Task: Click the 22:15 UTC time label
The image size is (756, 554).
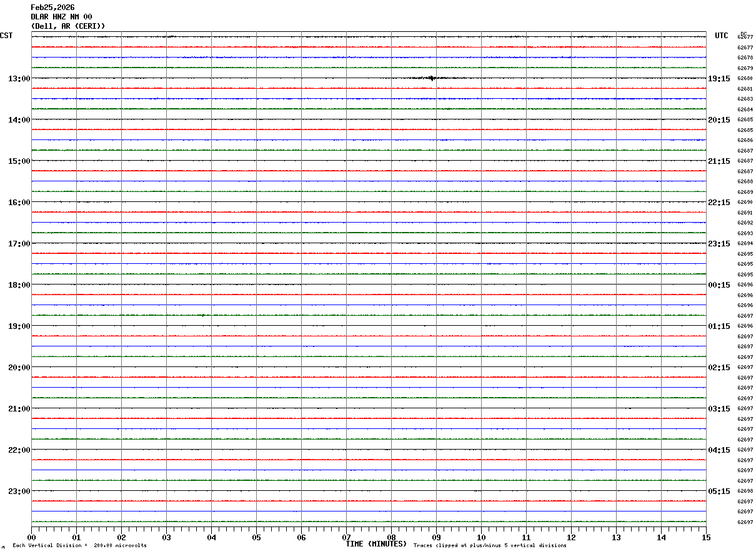Action: [x=719, y=203]
